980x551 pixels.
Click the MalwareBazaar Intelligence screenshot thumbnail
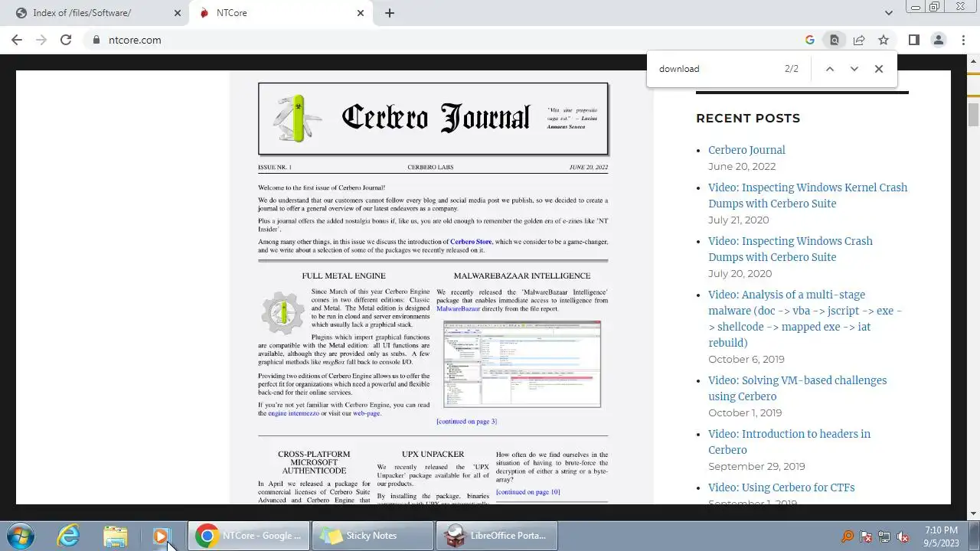522,364
